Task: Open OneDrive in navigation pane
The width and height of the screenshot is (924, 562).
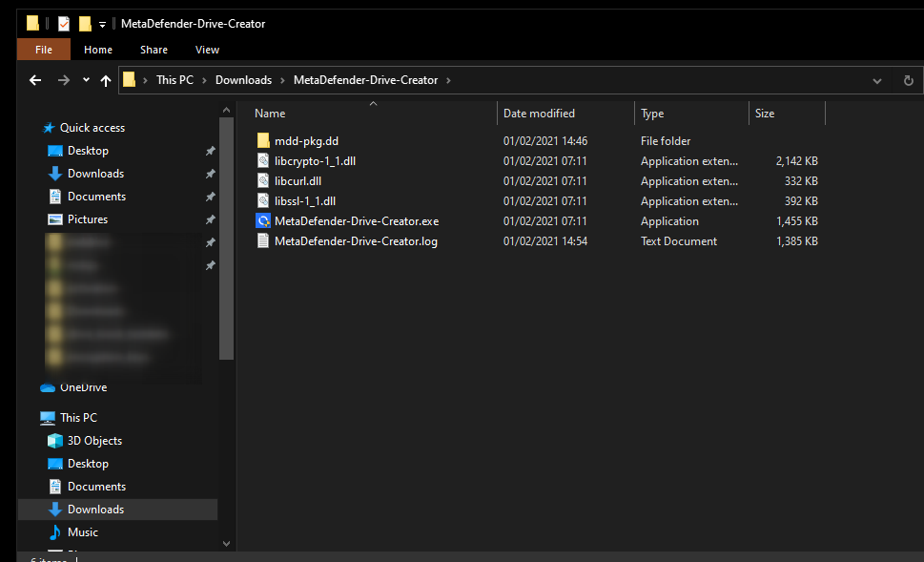Action: [x=83, y=387]
